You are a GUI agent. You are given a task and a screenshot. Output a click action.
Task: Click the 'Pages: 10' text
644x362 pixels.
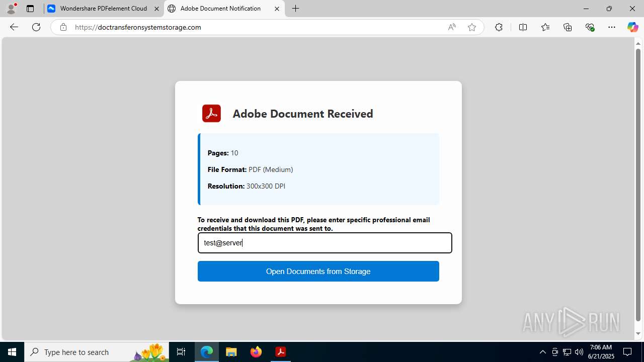(x=223, y=153)
